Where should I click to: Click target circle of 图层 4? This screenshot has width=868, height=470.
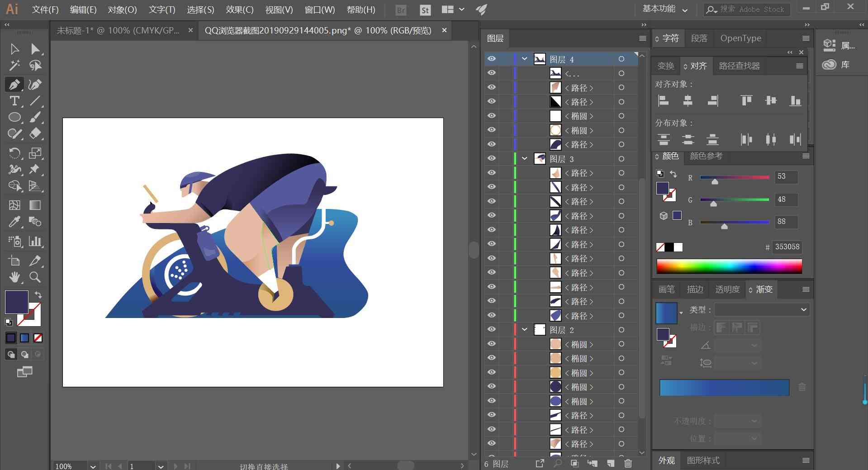pyautogui.click(x=621, y=59)
